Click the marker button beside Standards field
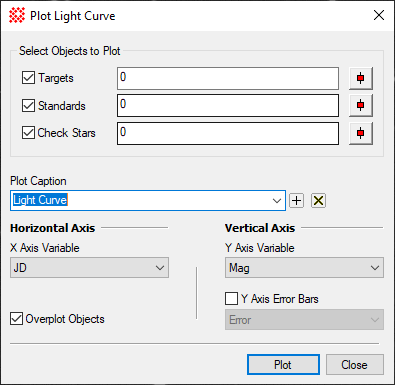The image size is (395, 385). 361,105
